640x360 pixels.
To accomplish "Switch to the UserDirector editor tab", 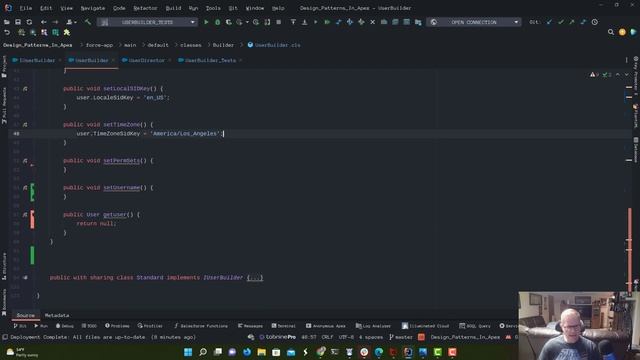I will coord(146,60).
